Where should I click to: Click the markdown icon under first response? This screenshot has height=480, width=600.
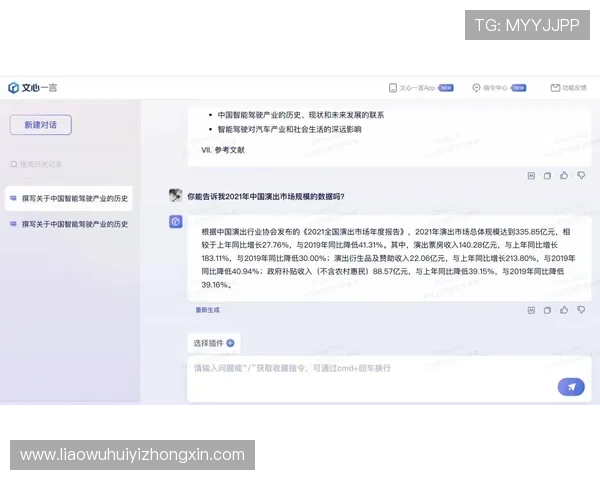(x=531, y=176)
